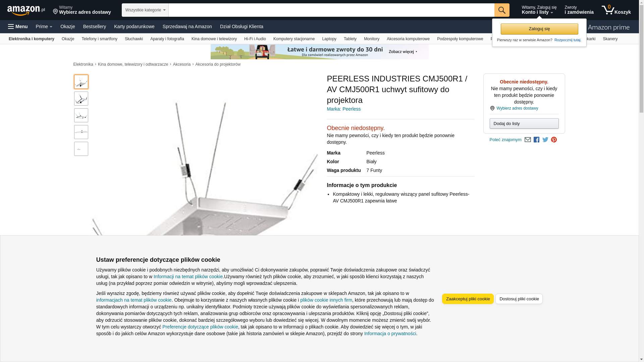Open Bestsellery in the navigation bar
This screenshot has height=362, width=644.
pos(95,26)
